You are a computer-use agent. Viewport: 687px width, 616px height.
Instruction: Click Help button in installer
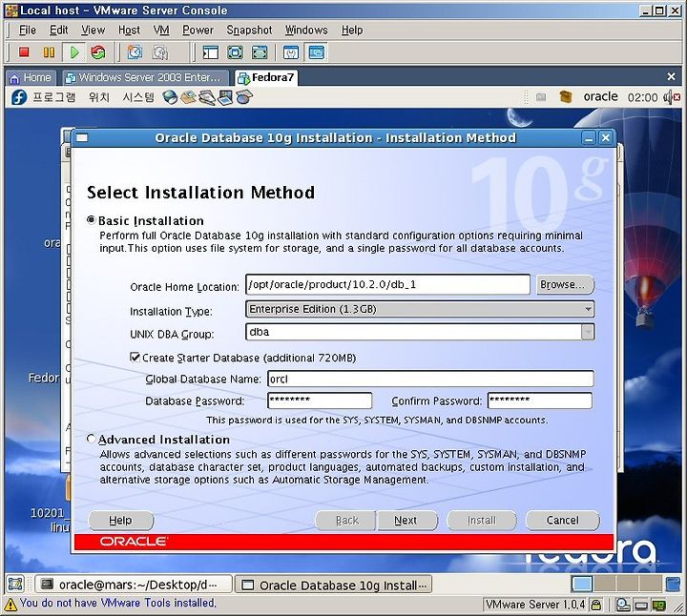(121, 520)
